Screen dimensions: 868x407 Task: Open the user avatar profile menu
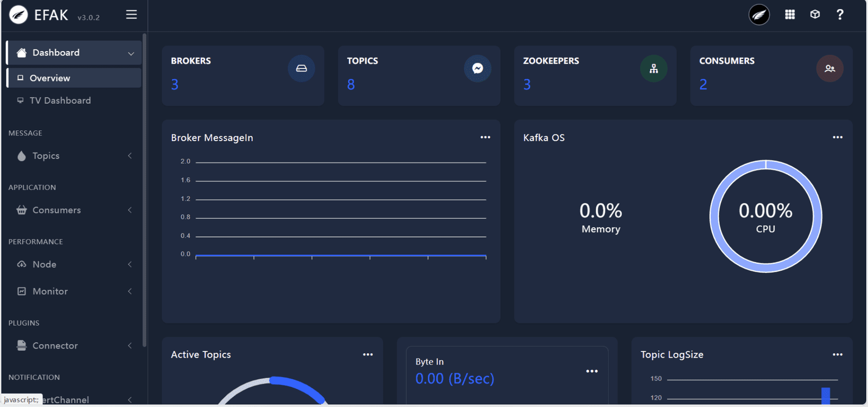pos(759,15)
